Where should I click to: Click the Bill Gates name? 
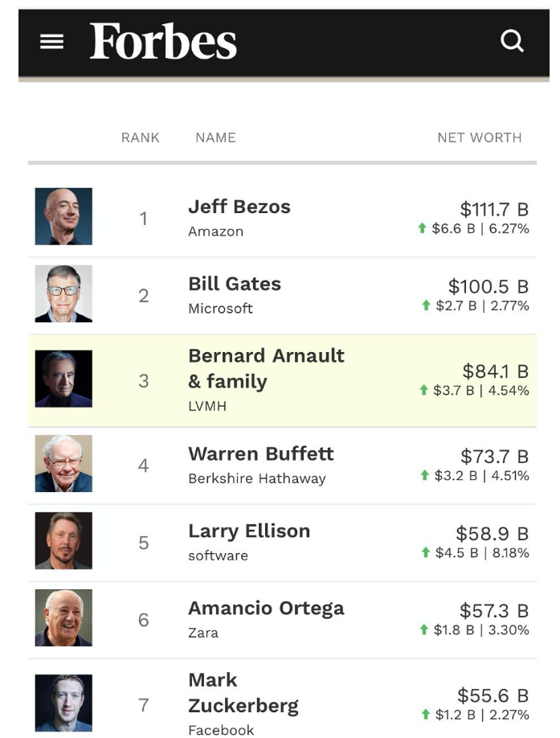[235, 284]
